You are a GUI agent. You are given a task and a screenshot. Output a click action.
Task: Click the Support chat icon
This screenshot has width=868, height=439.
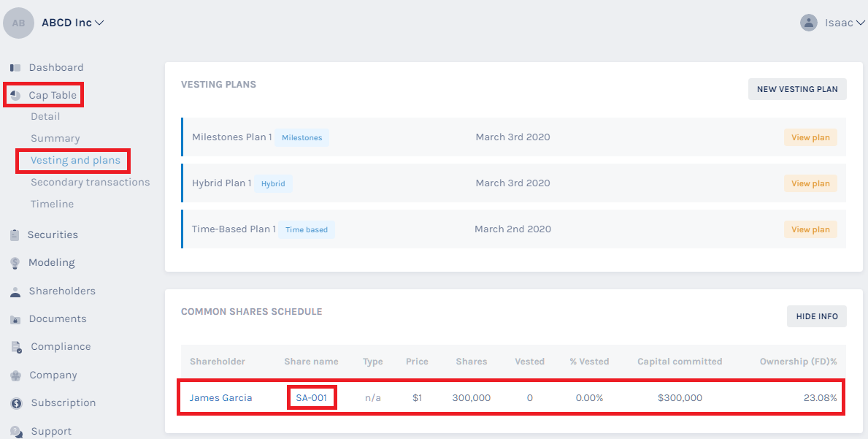(17, 432)
